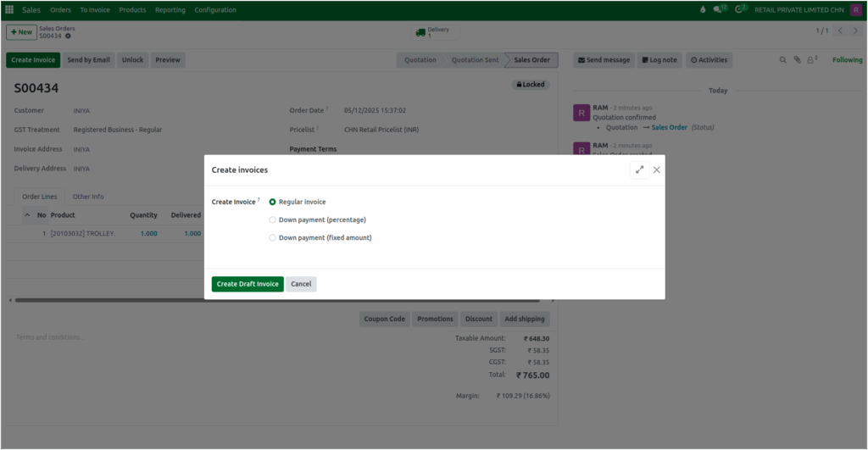
Task: Switch company RETAIL PRIVATE LIMITED CHN
Action: [798, 9]
